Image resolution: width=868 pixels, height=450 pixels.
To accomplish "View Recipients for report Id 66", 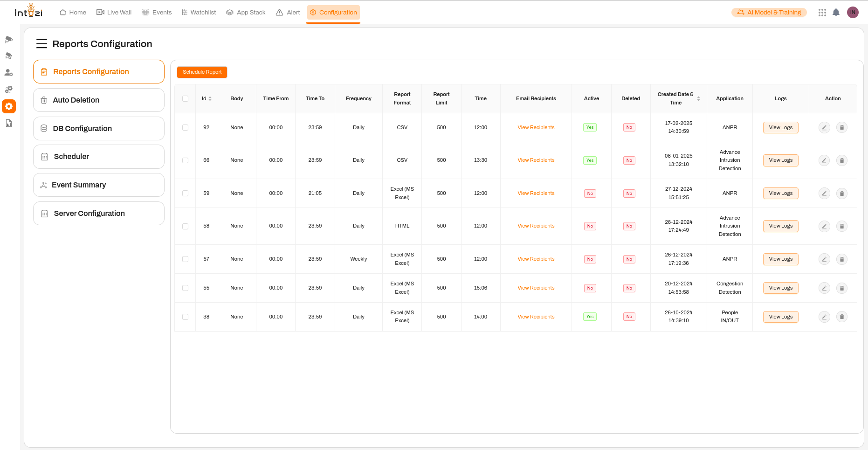I will [536, 160].
